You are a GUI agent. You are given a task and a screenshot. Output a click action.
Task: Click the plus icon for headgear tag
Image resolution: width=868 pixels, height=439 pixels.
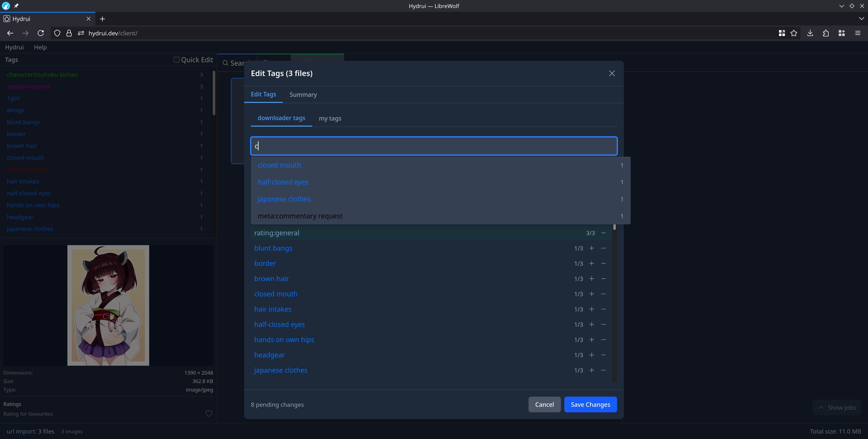[x=591, y=355]
